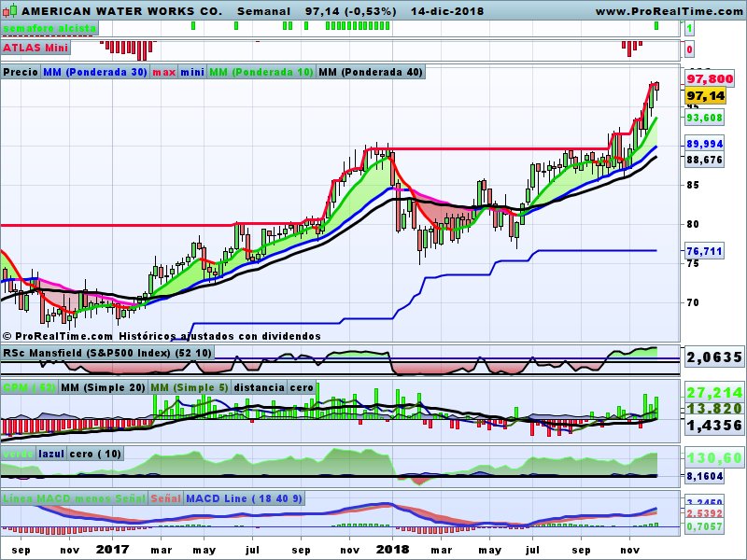Select the RSc Mansfield (S&P500 Index) label
This screenshot has height=560, width=747.
[x=107, y=353]
